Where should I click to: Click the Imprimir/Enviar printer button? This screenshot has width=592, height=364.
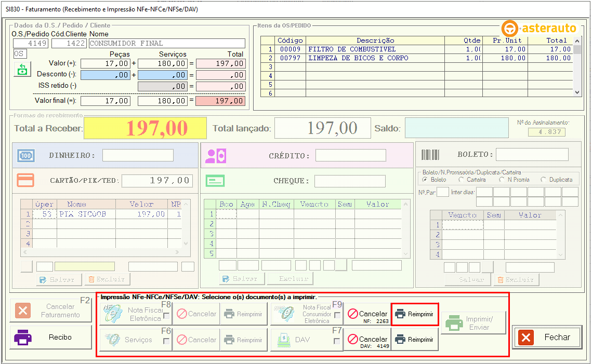click(473, 323)
